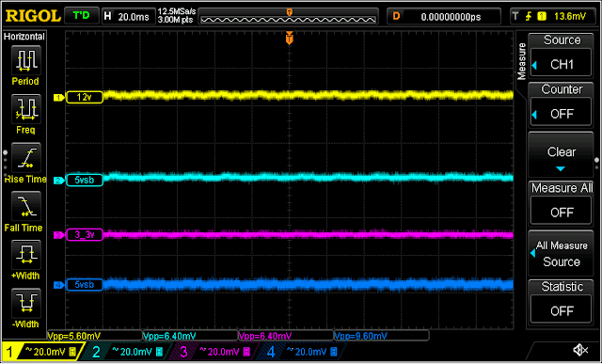Click the 12v channel label

[x=85, y=98]
